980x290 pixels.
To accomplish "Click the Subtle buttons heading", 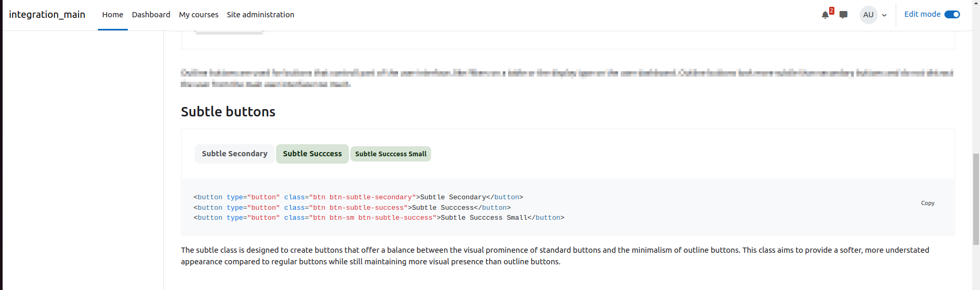I will pyautogui.click(x=228, y=112).
